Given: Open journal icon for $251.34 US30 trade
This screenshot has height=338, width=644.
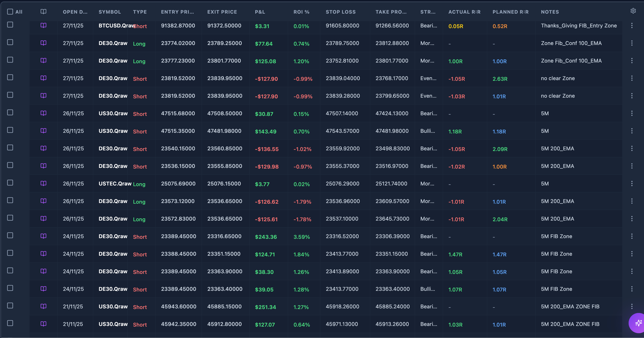Looking at the screenshot, I should click(x=43, y=306).
